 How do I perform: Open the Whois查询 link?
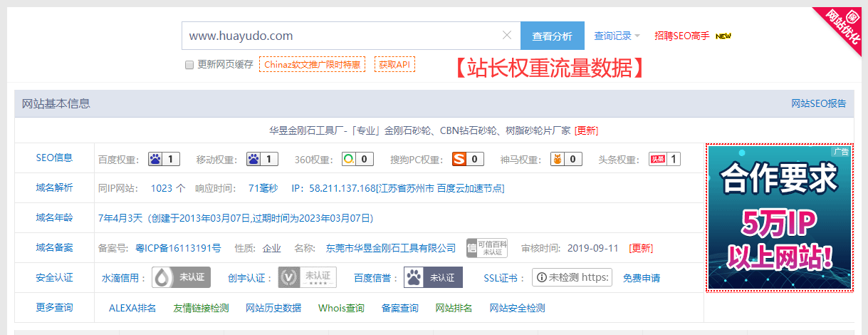click(341, 308)
